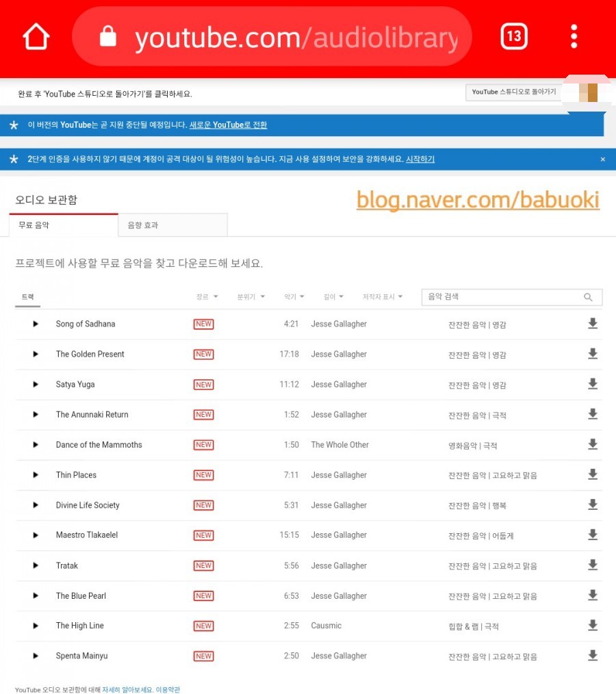Click YouTube 스튜디오로 돌아가기 button
Screen dimensions: 616x694
click(x=514, y=92)
